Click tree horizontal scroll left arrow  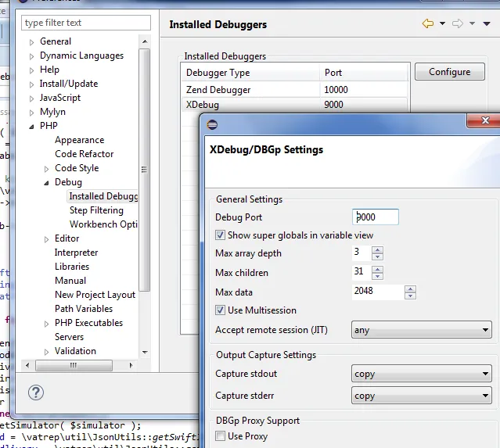click(27, 365)
